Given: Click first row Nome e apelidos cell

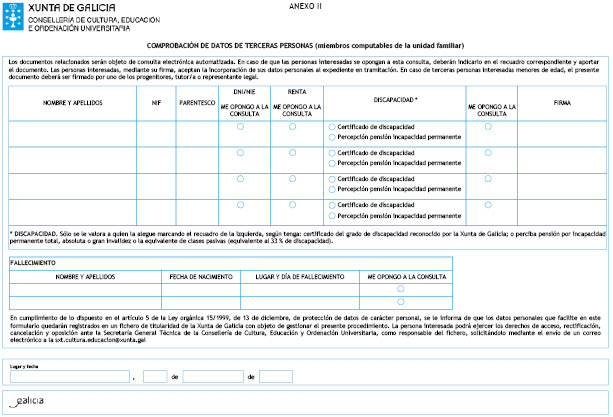Looking at the screenshot, I should pos(72,132).
